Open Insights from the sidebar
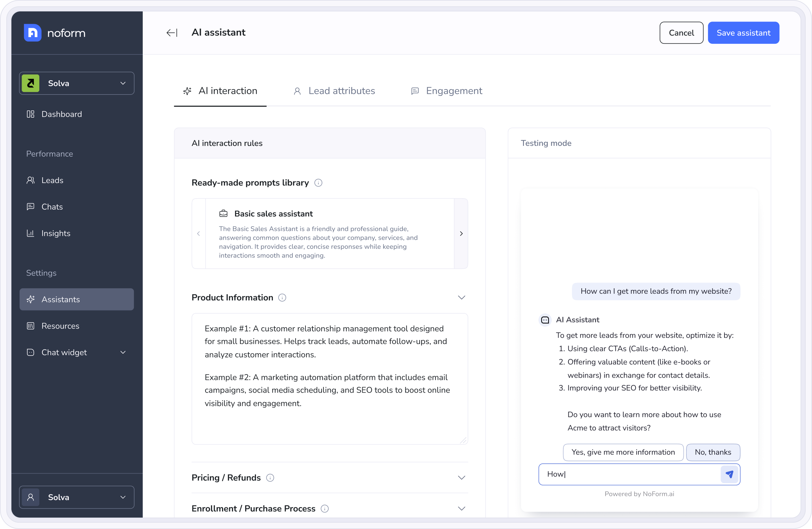This screenshot has width=812, height=529. (77, 233)
